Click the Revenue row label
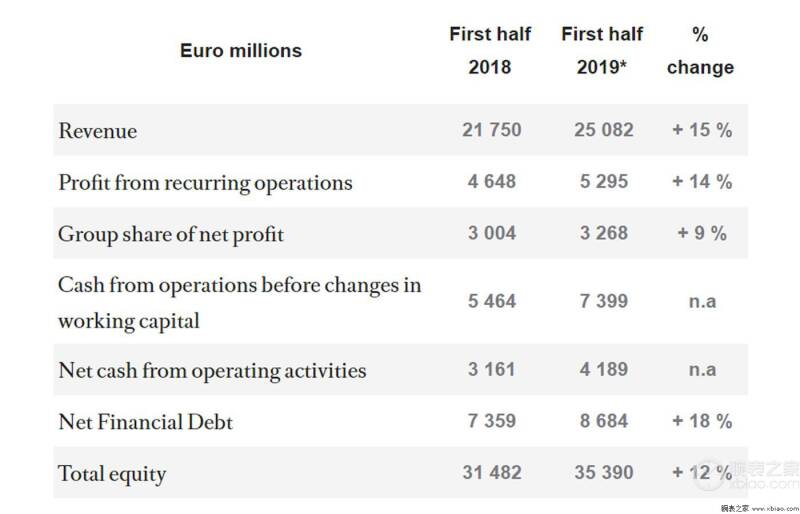 coord(98,131)
